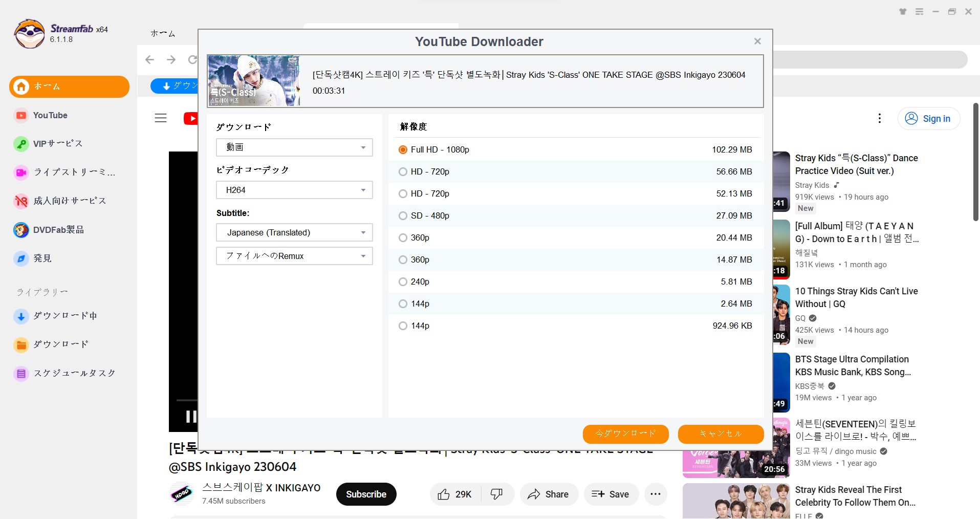The width and height of the screenshot is (980, 519).
Task: Open more actions ellipsis under video
Action: pyautogui.click(x=656, y=494)
